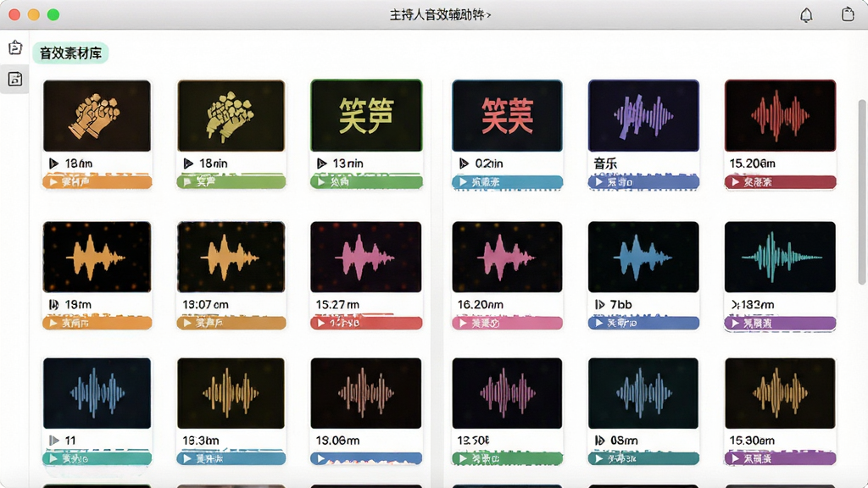This screenshot has height=488, width=868.
Task: Click the red bar under 15.20 card
Action: click(x=780, y=181)
